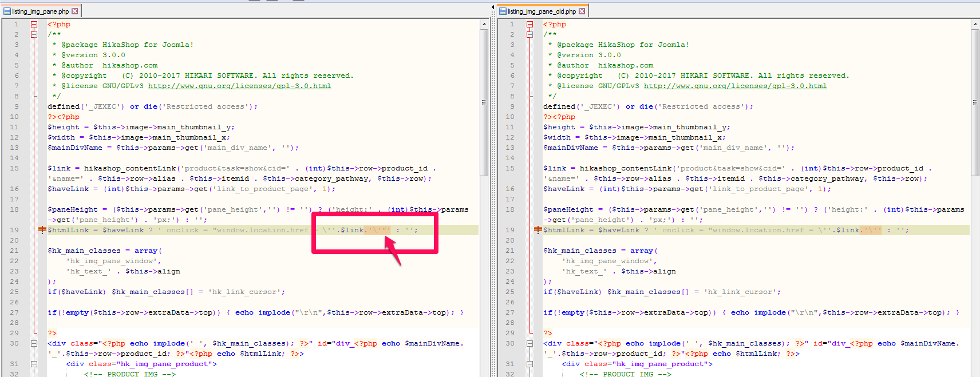The width and height of the screenshot is (980, 377).
Task: Collapse the <?php fold on line 1, right pane
Action: tap(530, 24)
